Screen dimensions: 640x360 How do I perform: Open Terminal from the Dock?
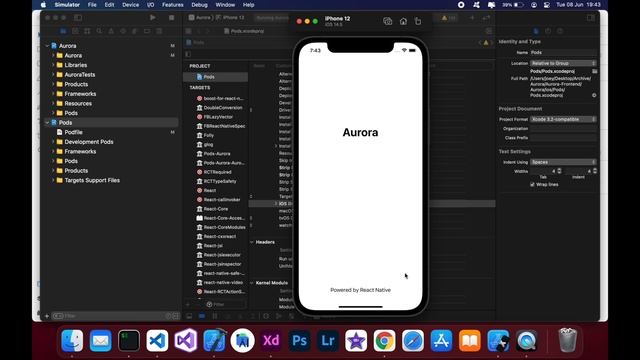point(129,340)
